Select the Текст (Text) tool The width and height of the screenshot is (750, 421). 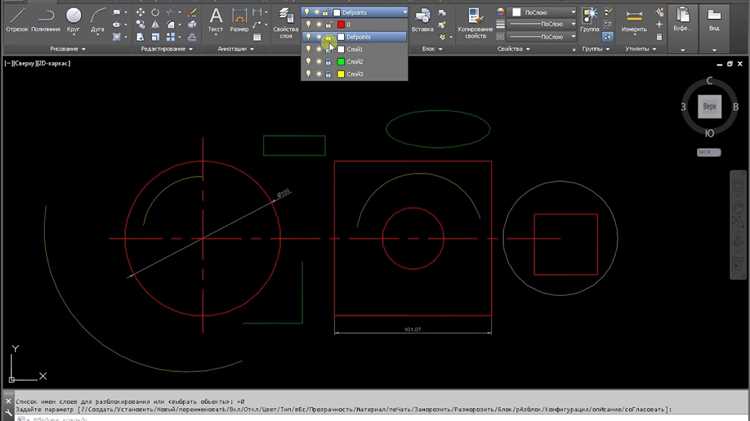click(x=216, y=20)
